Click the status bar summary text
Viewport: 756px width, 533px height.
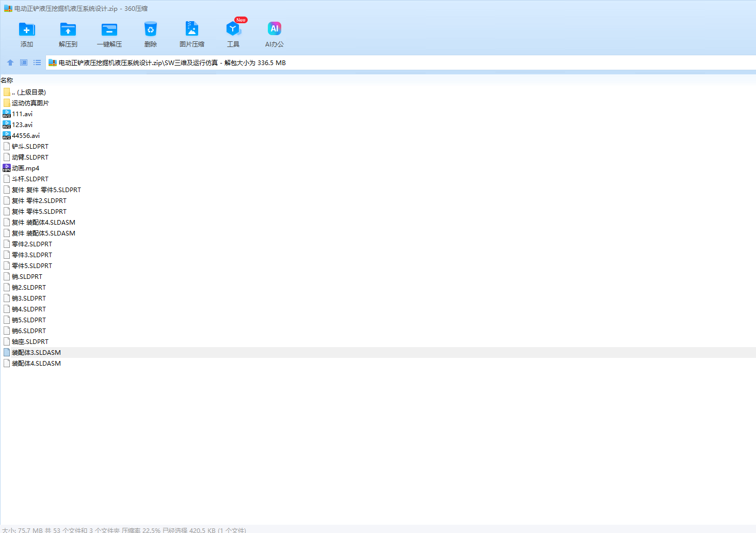click(x=124, y=530)
